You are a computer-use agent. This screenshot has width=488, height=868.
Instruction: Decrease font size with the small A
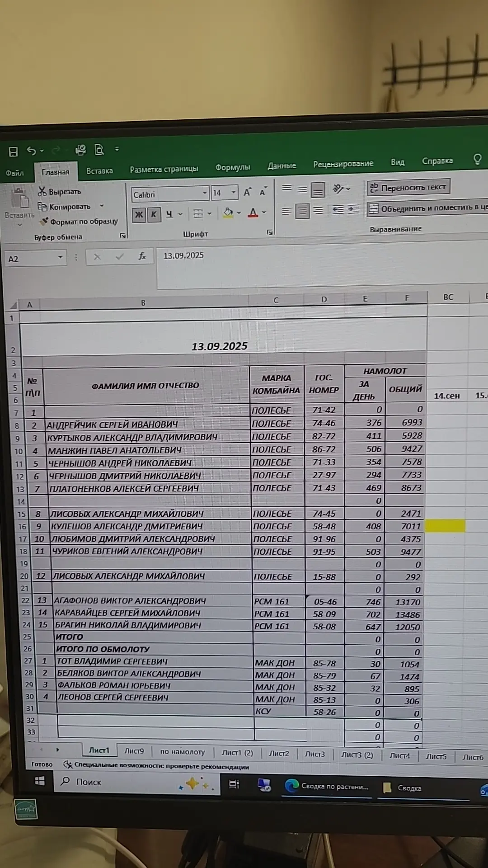pyautogui.click(x=263, y=192)
